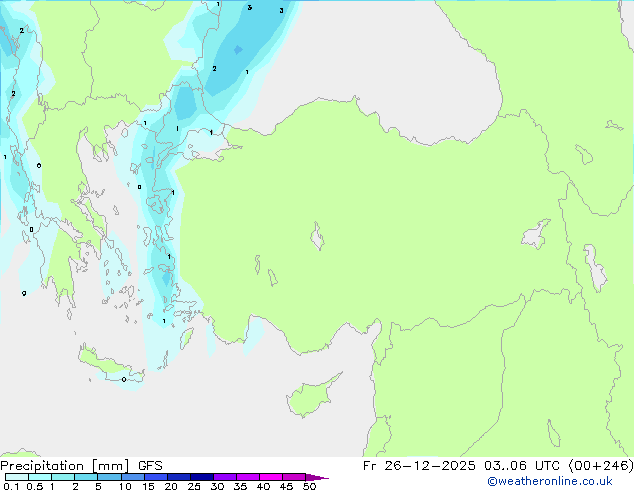Click the legend value "20"
The width and height of the screenshot is (634, 490).
pos(171,486)
